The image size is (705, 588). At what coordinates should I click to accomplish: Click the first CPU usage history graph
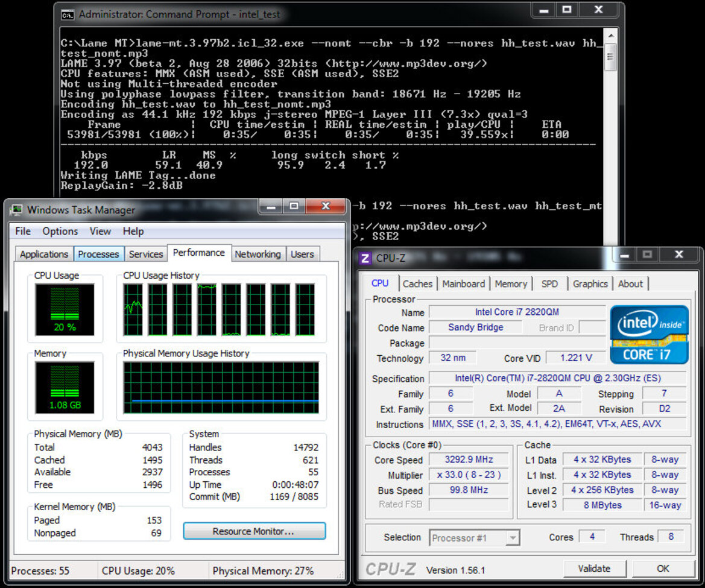[x=133, y=309]
